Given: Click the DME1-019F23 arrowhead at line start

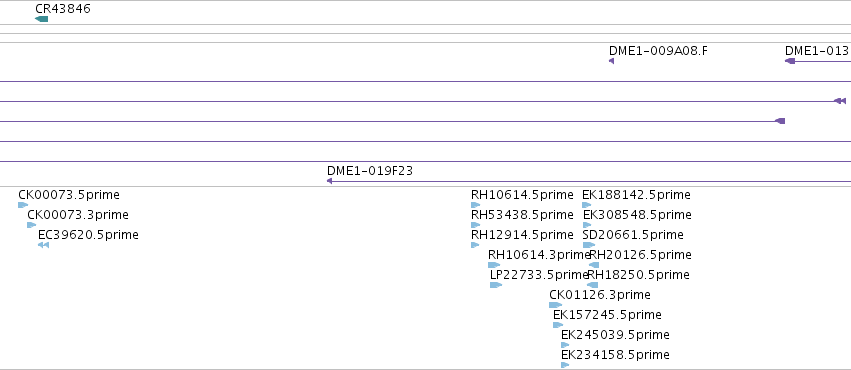Looking at the screenshot, I should (329, 181).
